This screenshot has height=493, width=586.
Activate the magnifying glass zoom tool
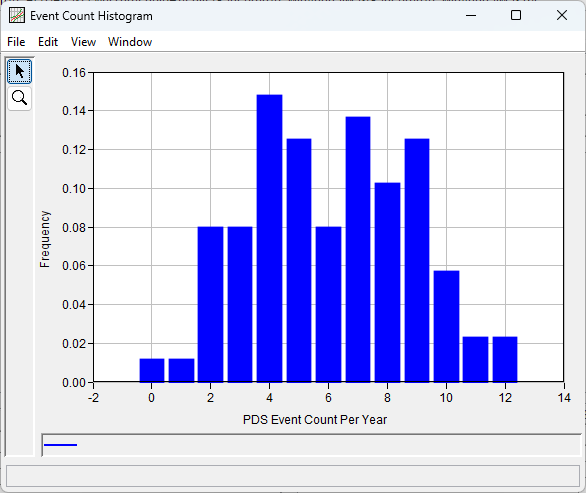[19, 98]
